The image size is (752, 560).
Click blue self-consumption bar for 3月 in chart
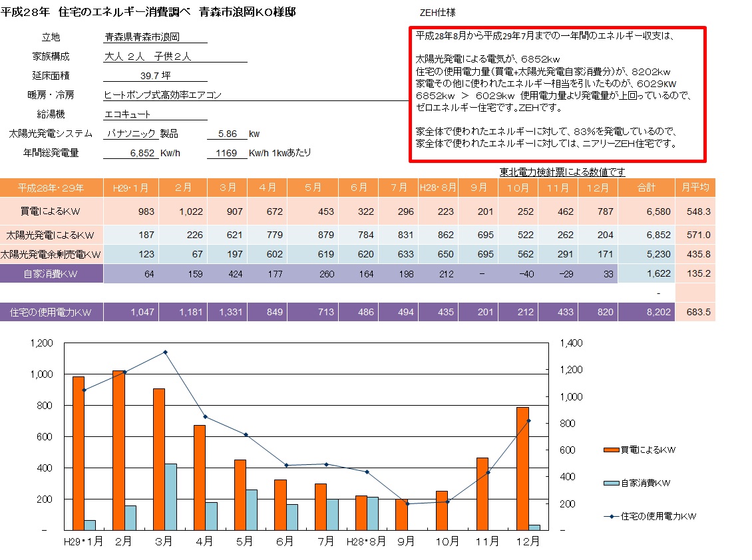point(171,497)
